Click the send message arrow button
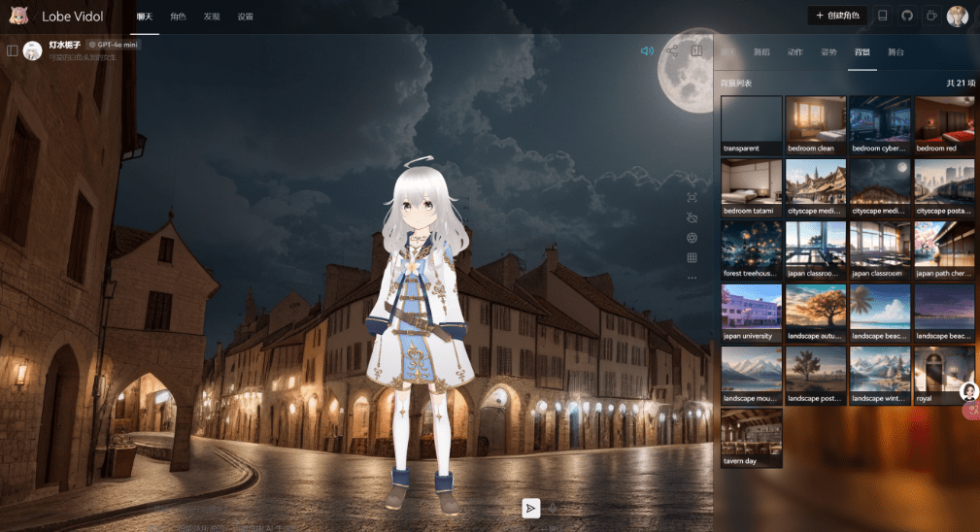 click(530, 508)
